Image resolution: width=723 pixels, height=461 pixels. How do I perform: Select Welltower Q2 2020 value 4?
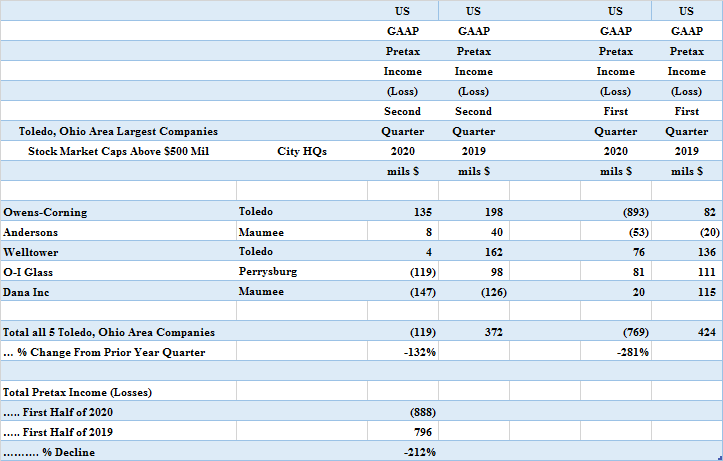[x=429, y=253]
